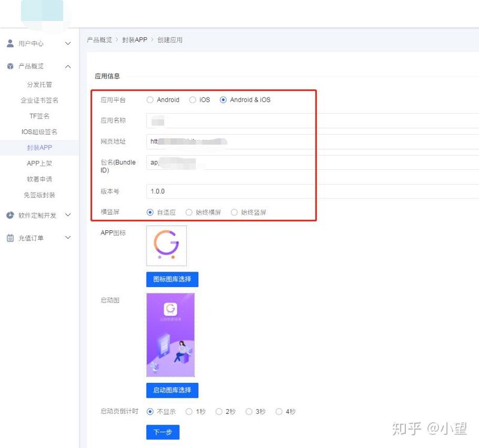479x448 pixels.
Task: Open 软著申请 menu item
Action: (40, 179)
